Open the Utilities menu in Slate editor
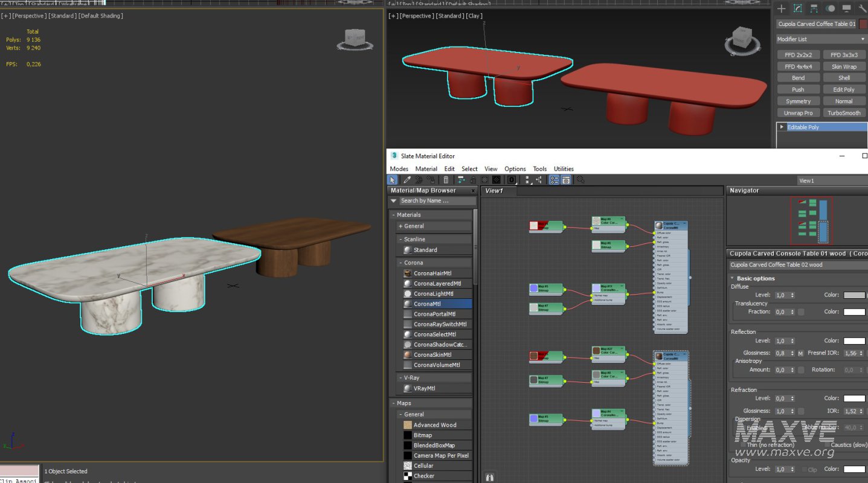The width and height of the screenshot is (868, 483). pyautogui.click(x=563, y=169)
